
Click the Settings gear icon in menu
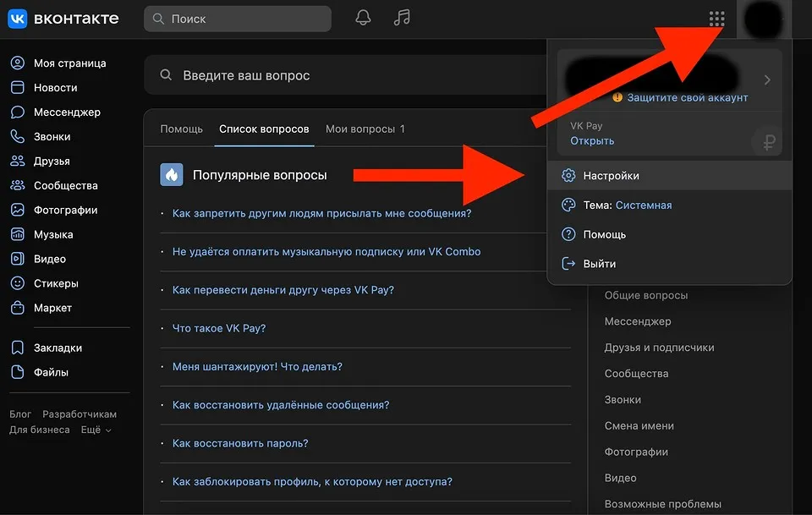568,175
